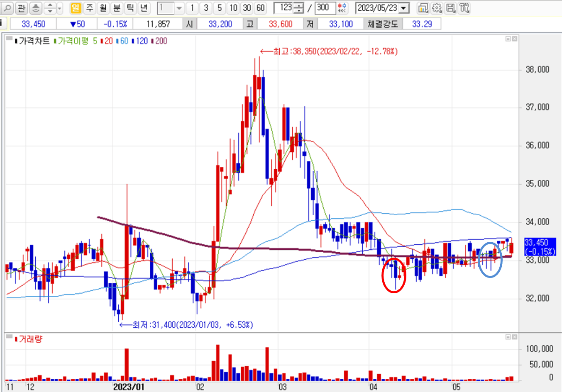562x392 pixels.
Task: Open the wrench tools icon
Action: 464,8
